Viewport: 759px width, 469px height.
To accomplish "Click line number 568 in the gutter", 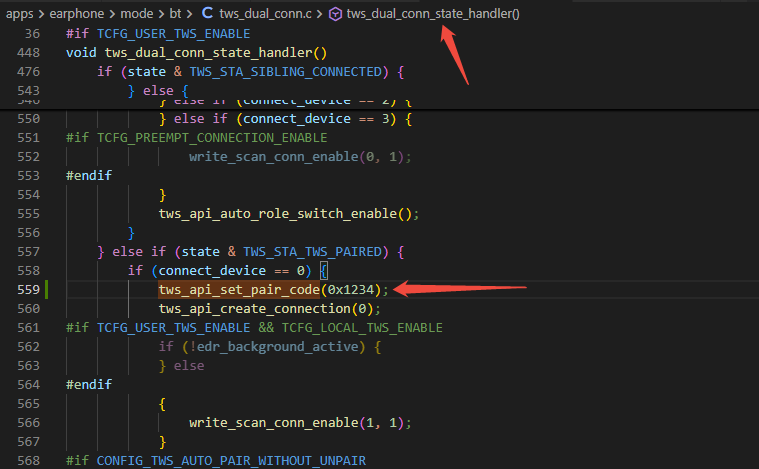I will click(29, 461).
